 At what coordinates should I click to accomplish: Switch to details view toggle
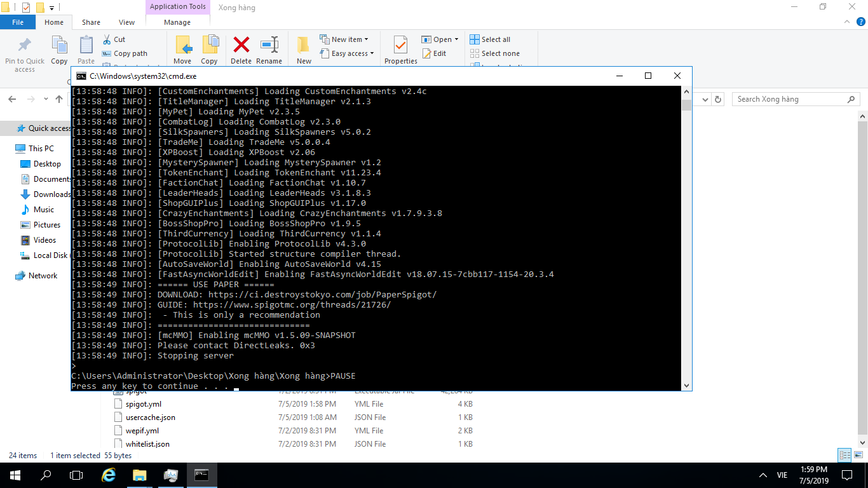pos(844,455)
